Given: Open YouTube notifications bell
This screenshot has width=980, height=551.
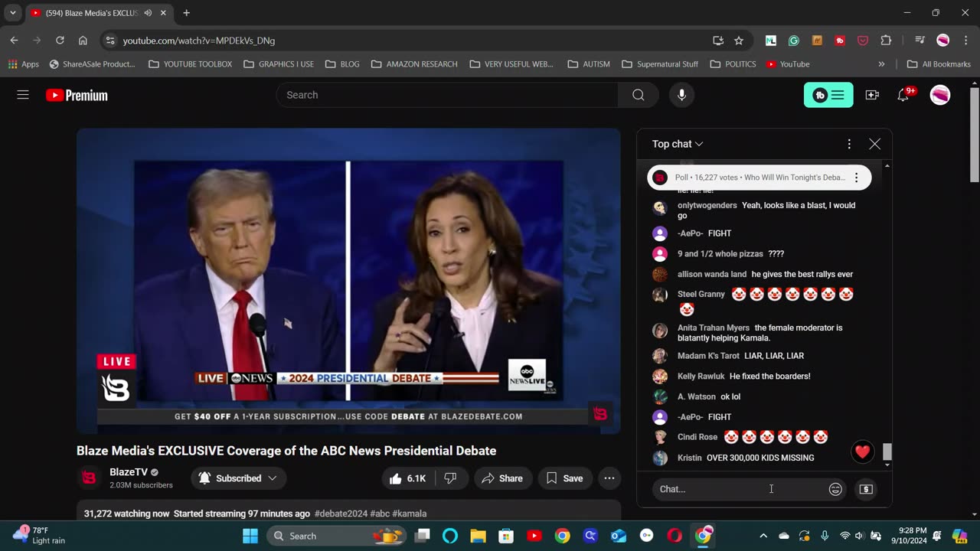Looking at the screenshot, I should pyautogui.click(x=903, y=95).
